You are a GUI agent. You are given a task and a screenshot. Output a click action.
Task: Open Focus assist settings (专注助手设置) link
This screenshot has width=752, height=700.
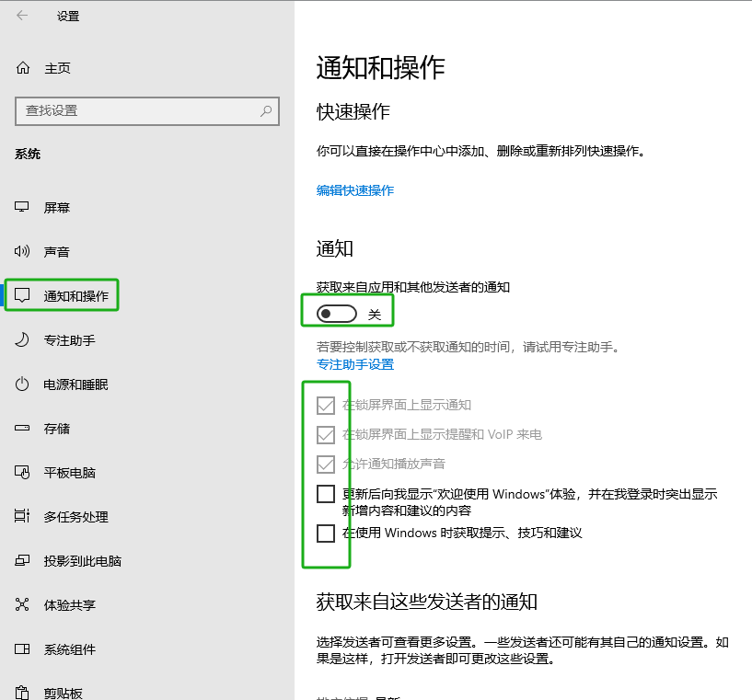coord(355,364)
